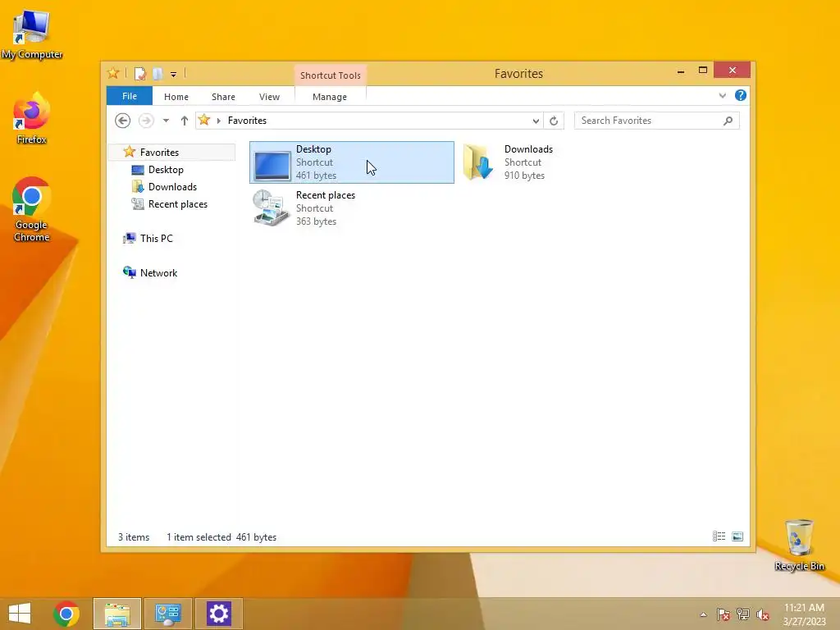Click the Forward navigation arrow

pyautogui.click(x=146, y=121)
